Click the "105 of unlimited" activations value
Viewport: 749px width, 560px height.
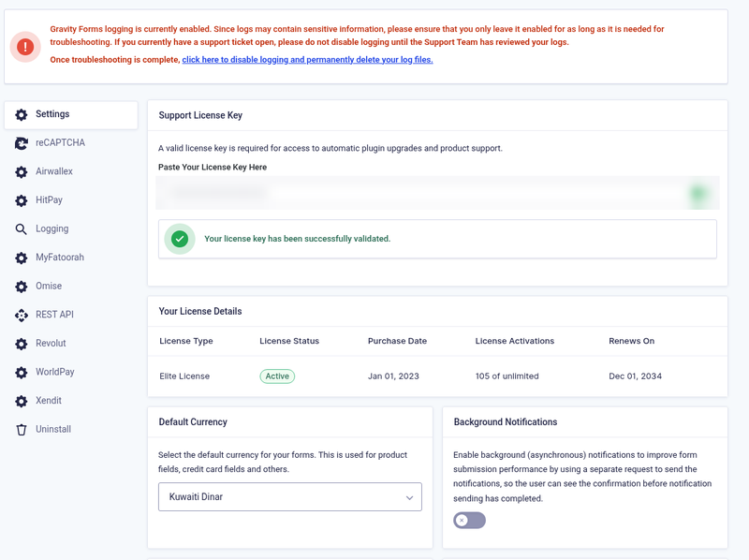(x=507, y=376)
